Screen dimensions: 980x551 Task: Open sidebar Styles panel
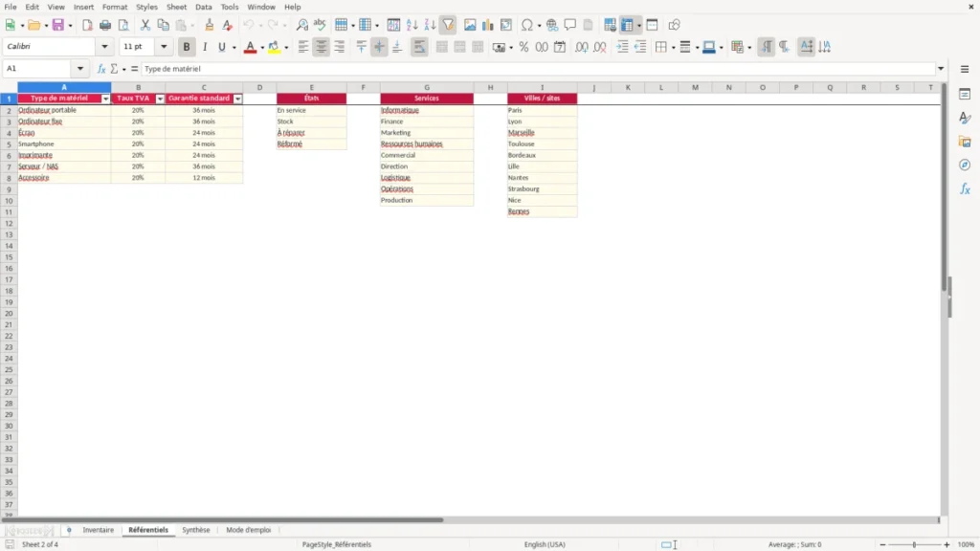(965, 118)
